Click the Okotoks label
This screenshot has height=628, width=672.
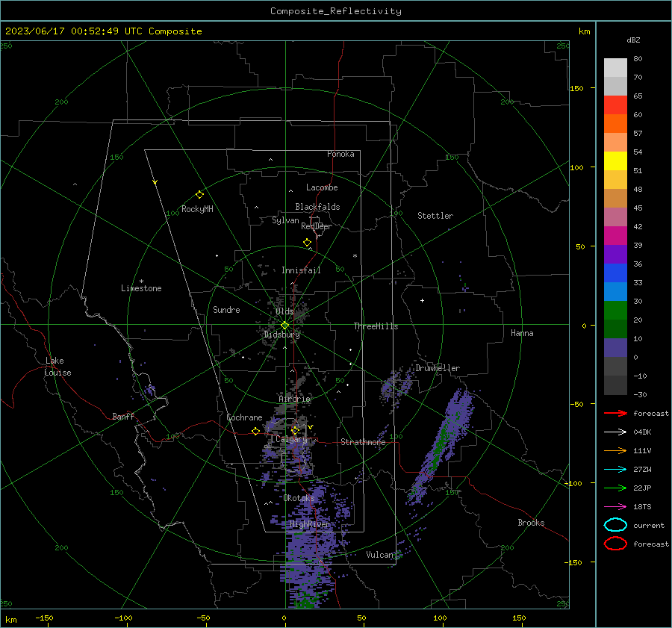pos(299,498)
